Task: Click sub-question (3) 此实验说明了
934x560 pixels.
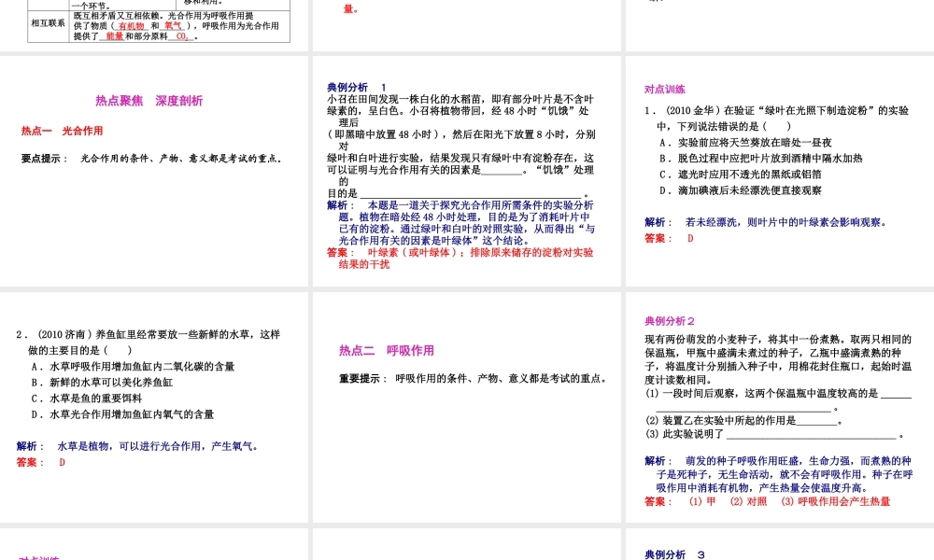Action: point(774,434)
